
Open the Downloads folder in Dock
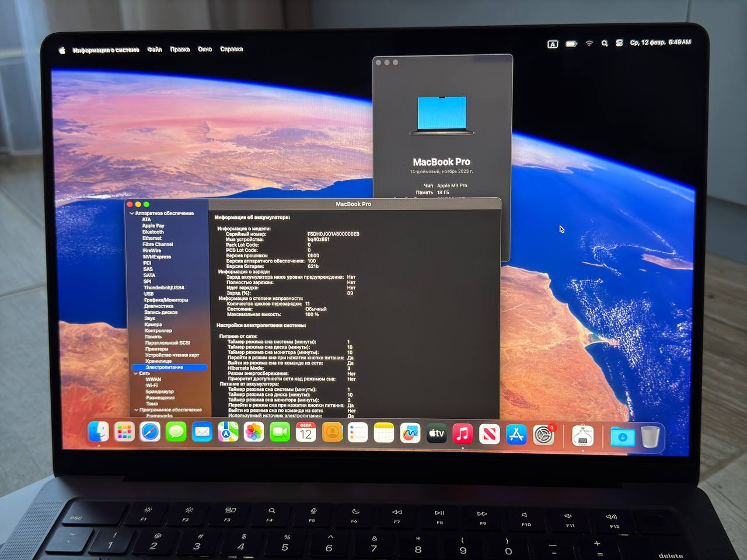[x=623, y=436]
